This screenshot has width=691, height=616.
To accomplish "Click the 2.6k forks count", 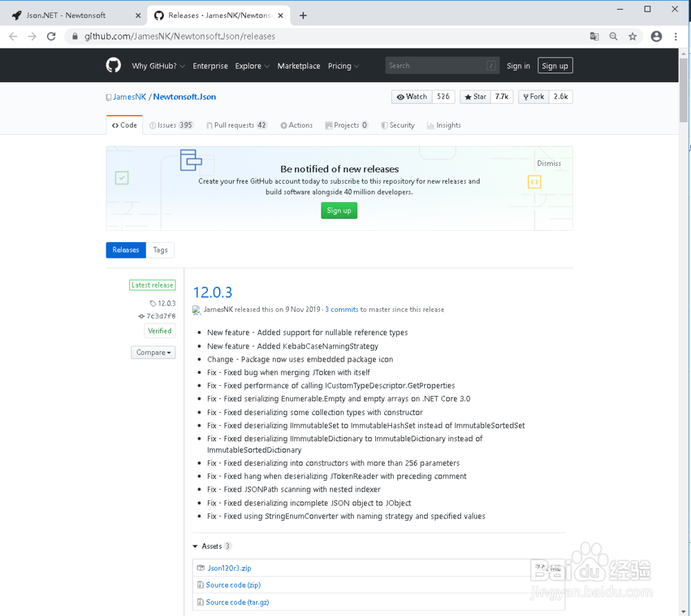I will click(x=560, y=97).
